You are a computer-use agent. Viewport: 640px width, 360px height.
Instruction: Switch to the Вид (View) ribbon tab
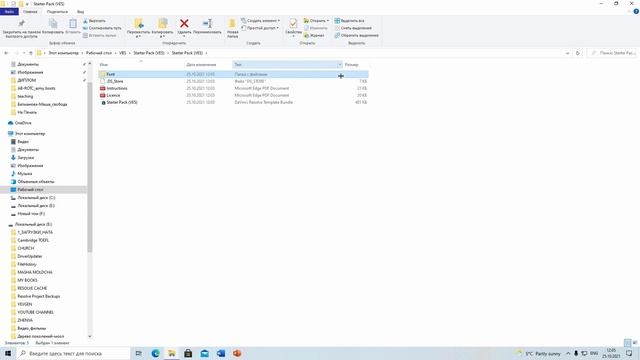click(x=80, y=12)
